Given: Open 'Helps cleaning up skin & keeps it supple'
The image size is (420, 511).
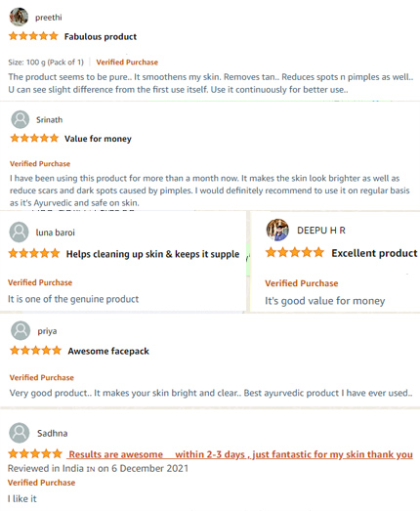Looking at the screenshot, I should (x=152, y=254).
